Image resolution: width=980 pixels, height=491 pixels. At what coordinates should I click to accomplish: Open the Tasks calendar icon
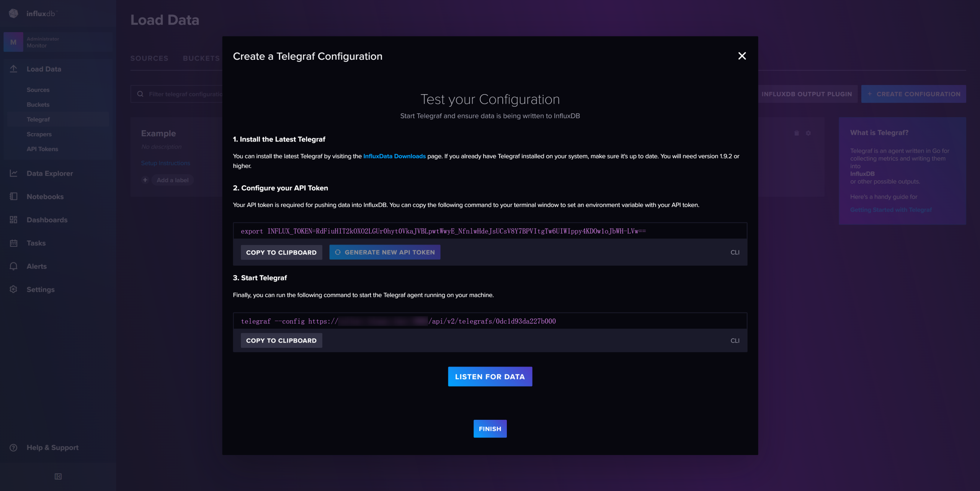13,243
